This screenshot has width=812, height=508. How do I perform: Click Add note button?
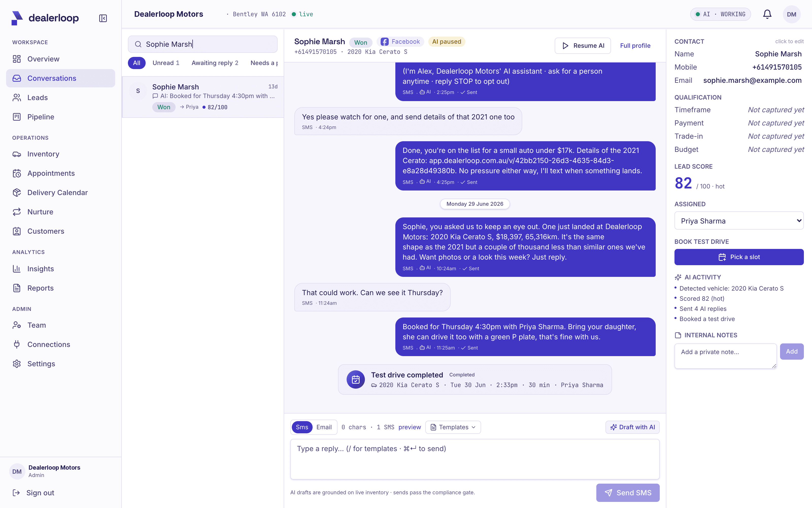coord(791,352)
